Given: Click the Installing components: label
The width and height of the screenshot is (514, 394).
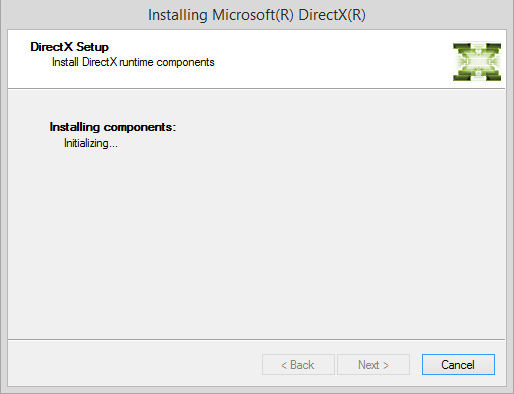Looking at the screenshot, I should tap(113, 127).
